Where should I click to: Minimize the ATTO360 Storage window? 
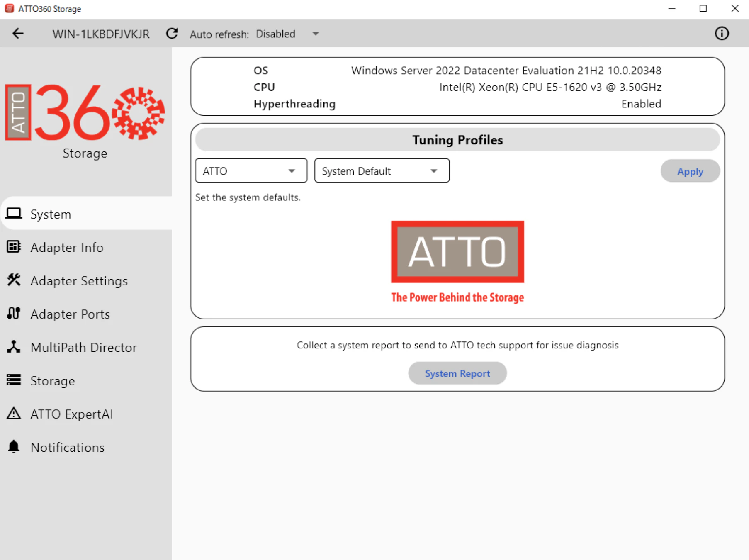click(x=672, y=8)
